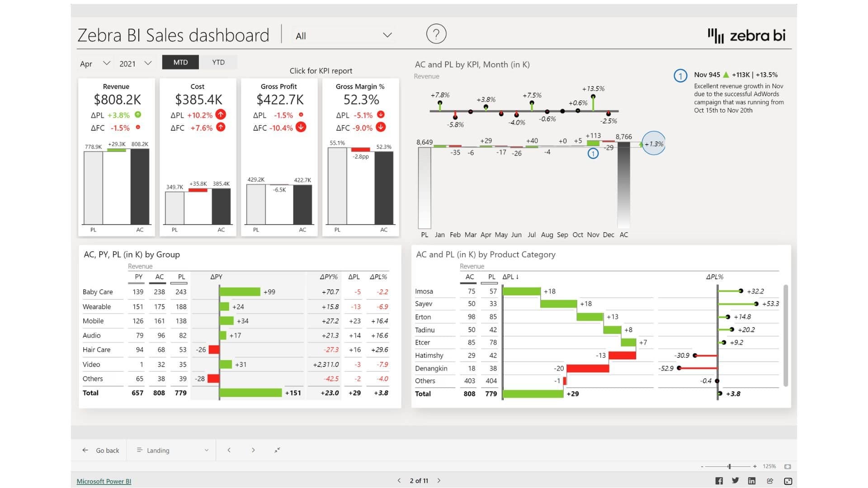Viewport: 868px width, 488px height.
Task: Click comment marker 1 on Nov bar
Action: pos(593,154)
